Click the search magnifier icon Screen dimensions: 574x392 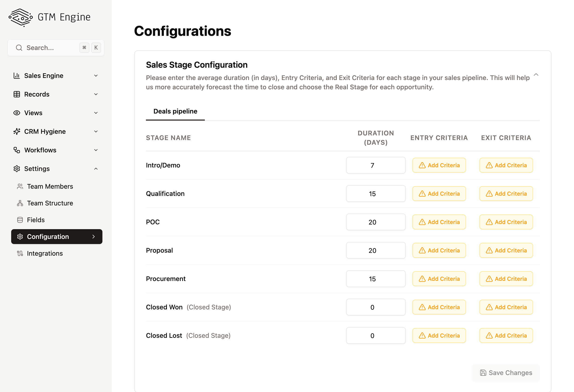click(19, 48)
